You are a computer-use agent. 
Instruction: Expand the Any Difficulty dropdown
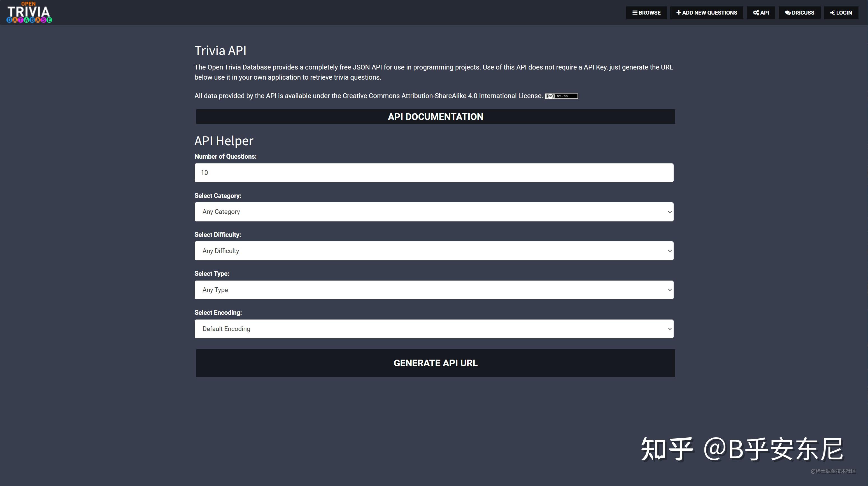coord(434,251)
